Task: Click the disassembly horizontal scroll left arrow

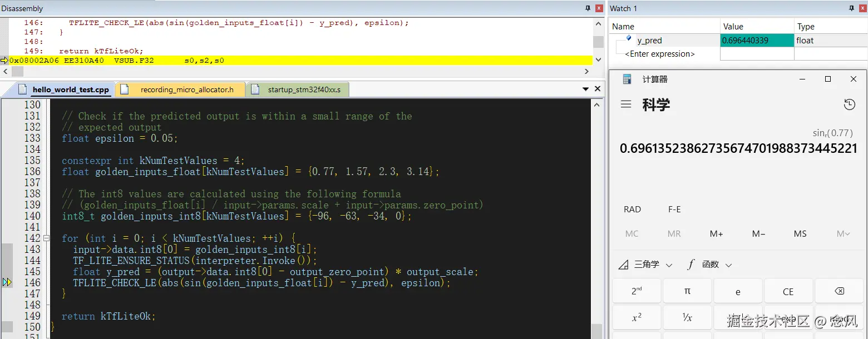Action: click(x=5, y=71)
